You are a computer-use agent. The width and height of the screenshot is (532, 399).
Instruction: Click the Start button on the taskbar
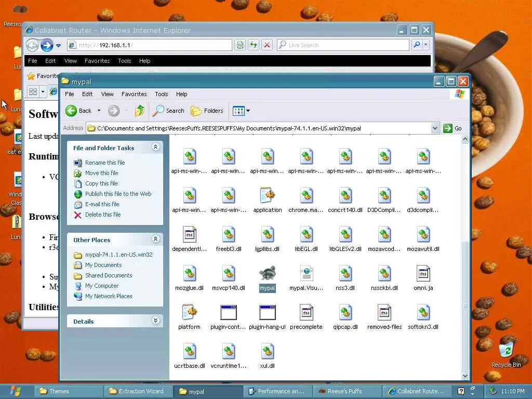[x=15, y=391]
